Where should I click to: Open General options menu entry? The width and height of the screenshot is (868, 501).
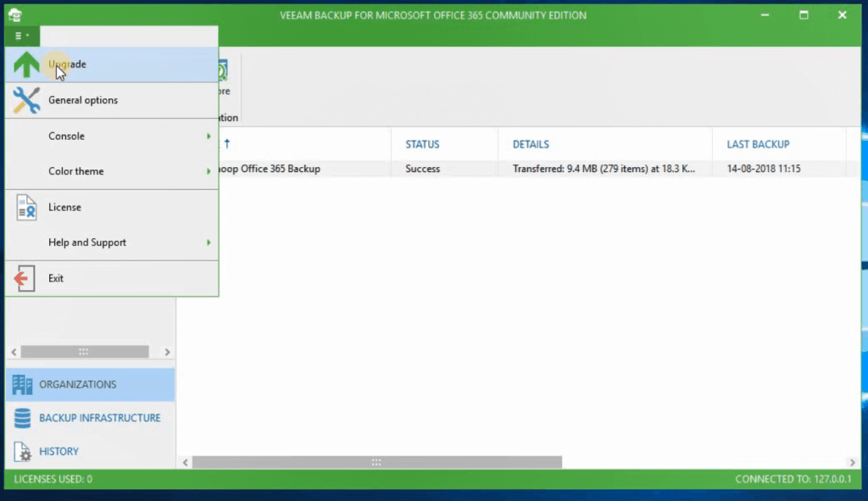coord(112,100)
